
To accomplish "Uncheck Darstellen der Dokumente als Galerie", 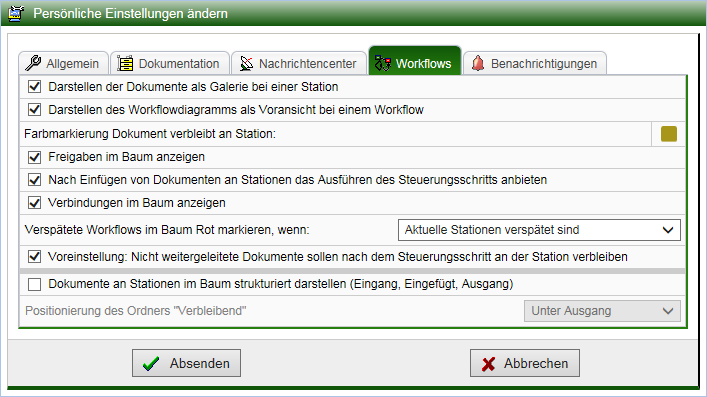I will click(x=34, y=87).
